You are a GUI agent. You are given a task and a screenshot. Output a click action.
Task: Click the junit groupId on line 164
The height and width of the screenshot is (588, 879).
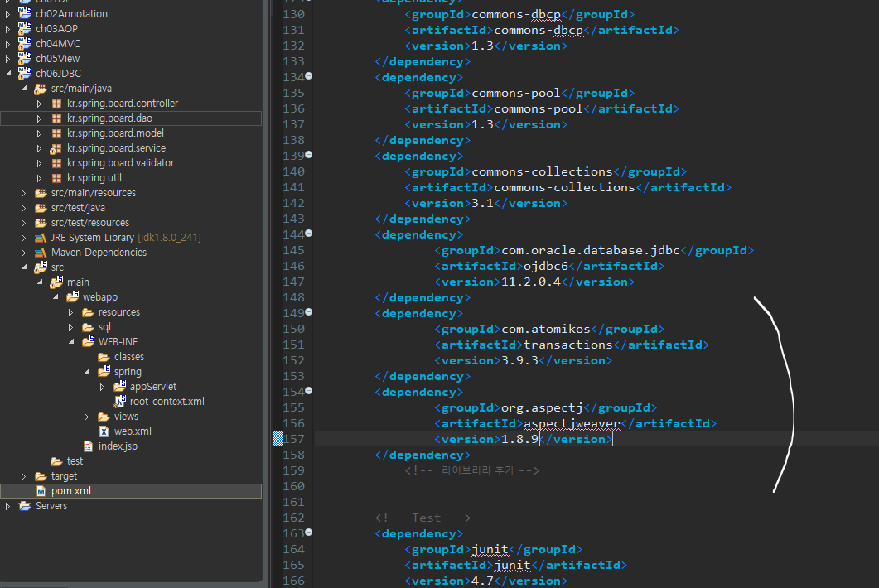tap(490, 549)
